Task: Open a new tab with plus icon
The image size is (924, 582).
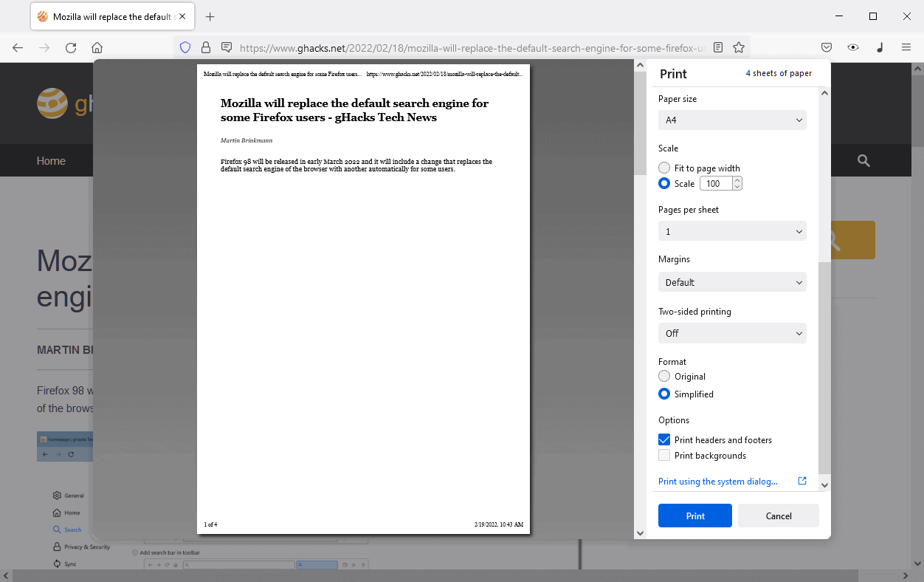Action: [x=210, y=16]
